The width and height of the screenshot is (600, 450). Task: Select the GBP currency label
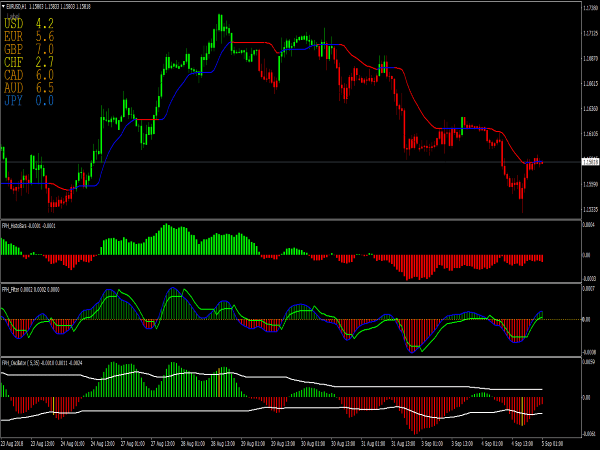click(14, 49)
